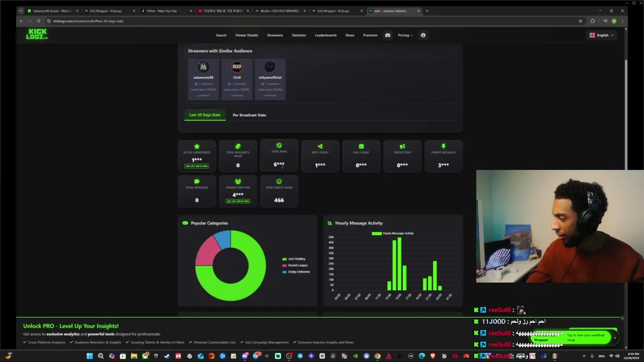The image size is (644, 362).
Task: Open Windows taskbar search
Action: pos(101,356)
